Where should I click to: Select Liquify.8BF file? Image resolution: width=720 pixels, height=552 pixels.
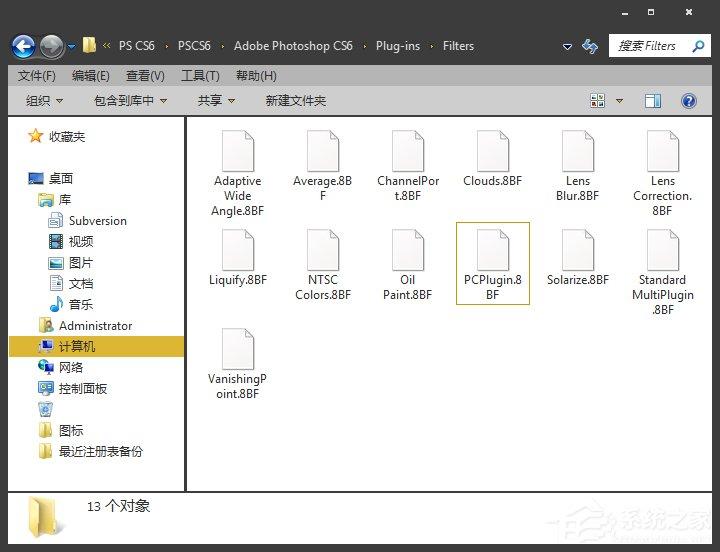[x=238, y=258]
